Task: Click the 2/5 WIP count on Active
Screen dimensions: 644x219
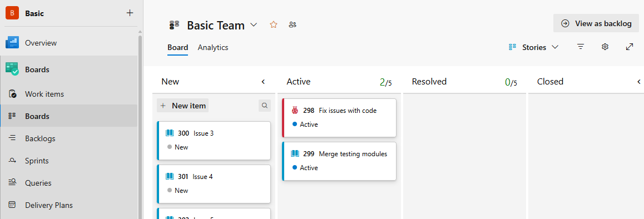Action: 385,82
